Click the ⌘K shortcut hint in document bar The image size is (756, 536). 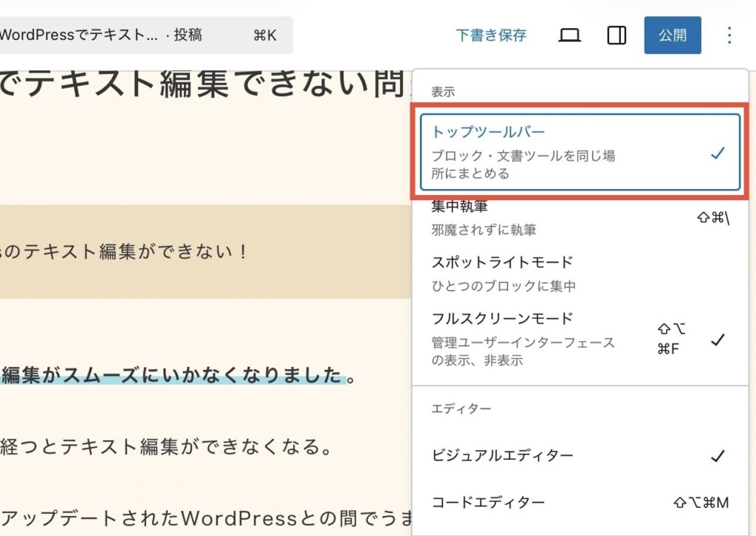(264, 35)
